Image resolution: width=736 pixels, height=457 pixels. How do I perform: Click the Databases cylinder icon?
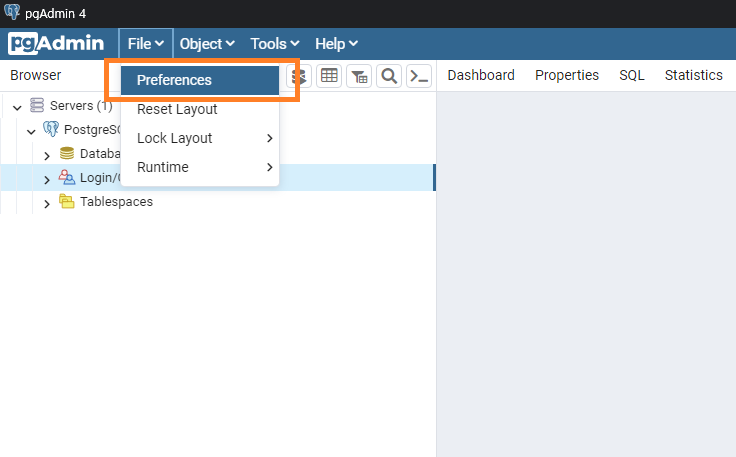(67, 153)
